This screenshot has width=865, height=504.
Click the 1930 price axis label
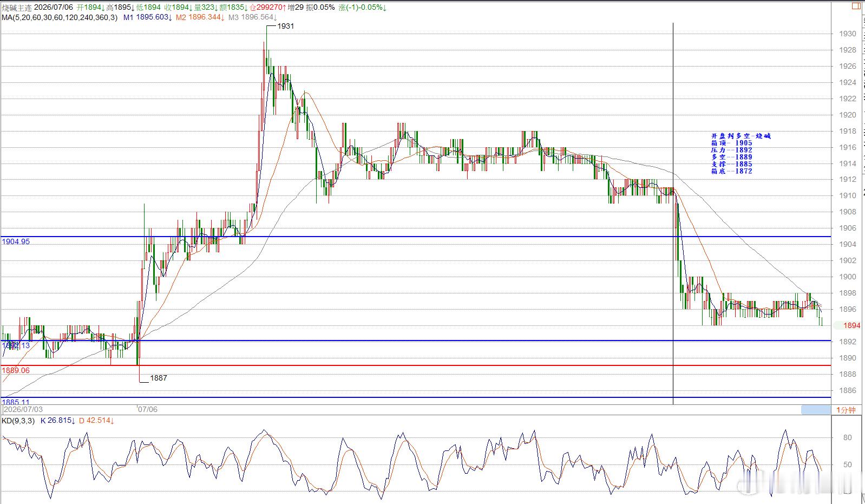coord(848,34)
